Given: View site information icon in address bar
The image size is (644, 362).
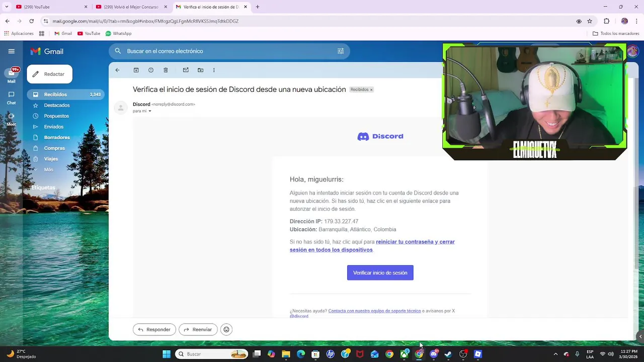Looking at the screenshot, I should 46,21.
